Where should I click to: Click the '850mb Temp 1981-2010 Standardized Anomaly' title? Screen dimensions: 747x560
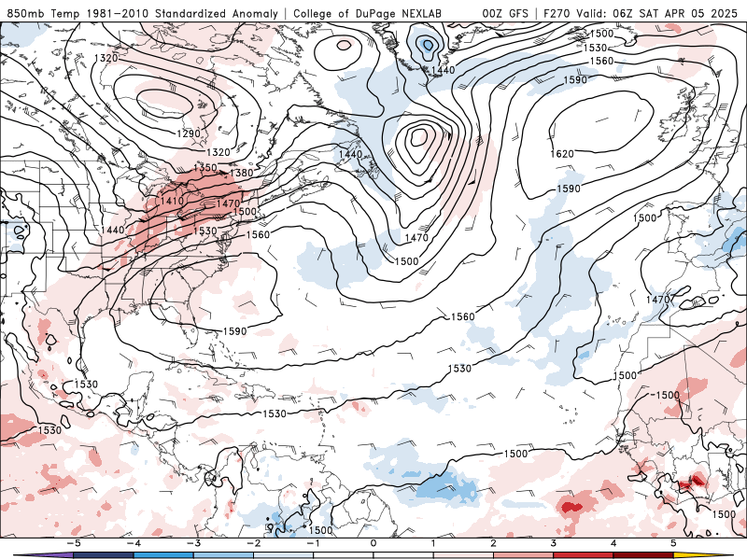click(142, 13)
